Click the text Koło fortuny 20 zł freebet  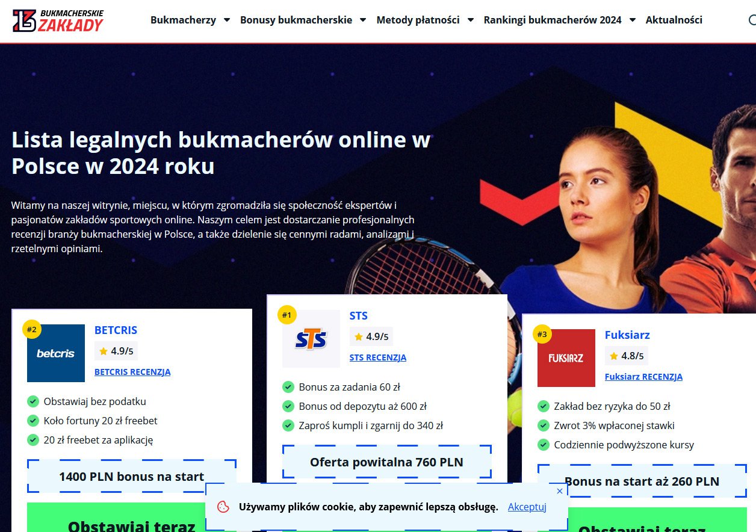[x=101, y=421]
